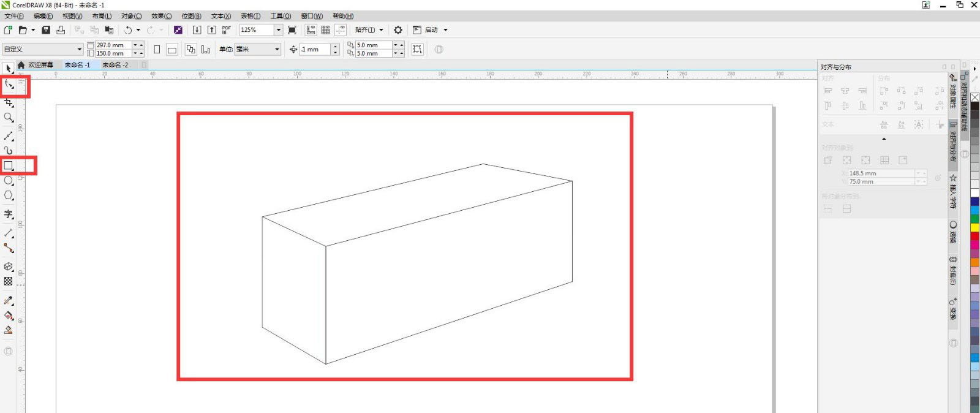980x413 pixels.
Task: Select the Polygon tool
Action: tap(9, 195)
